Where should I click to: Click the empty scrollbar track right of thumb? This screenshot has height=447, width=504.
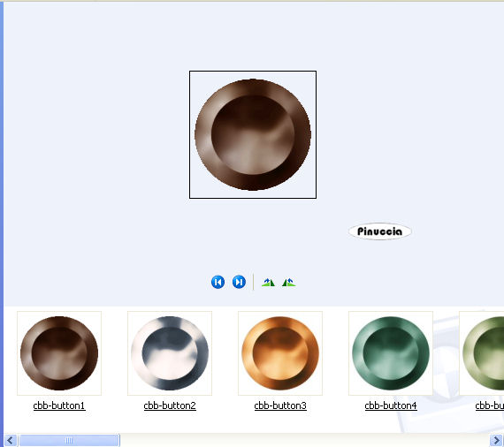(305, 440)
